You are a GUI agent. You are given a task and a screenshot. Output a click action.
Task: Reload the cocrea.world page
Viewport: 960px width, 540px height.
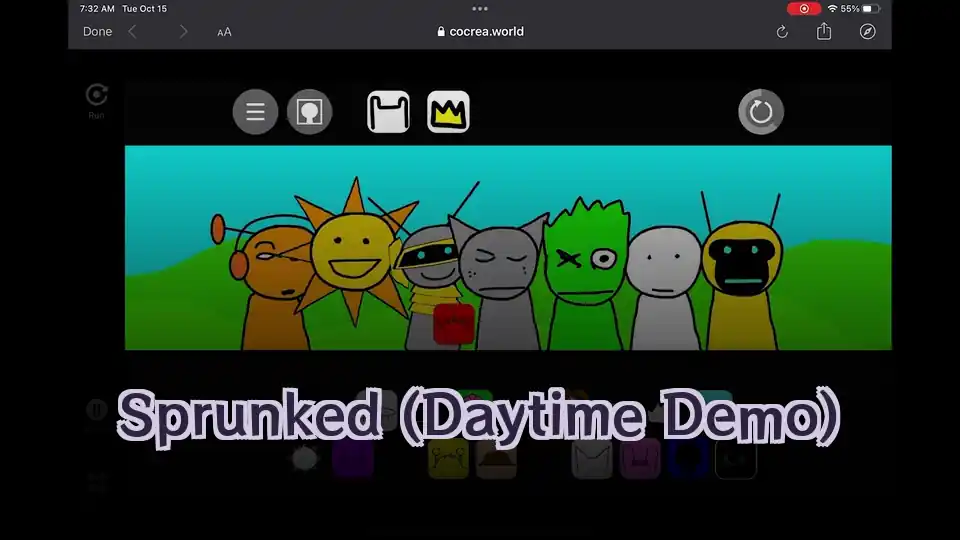click(x=782, y=32)
